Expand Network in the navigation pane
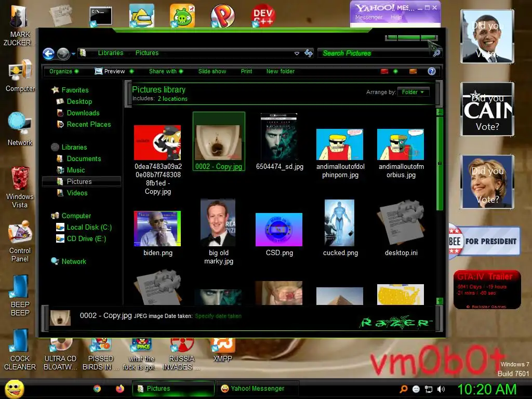 click(74, 262)
